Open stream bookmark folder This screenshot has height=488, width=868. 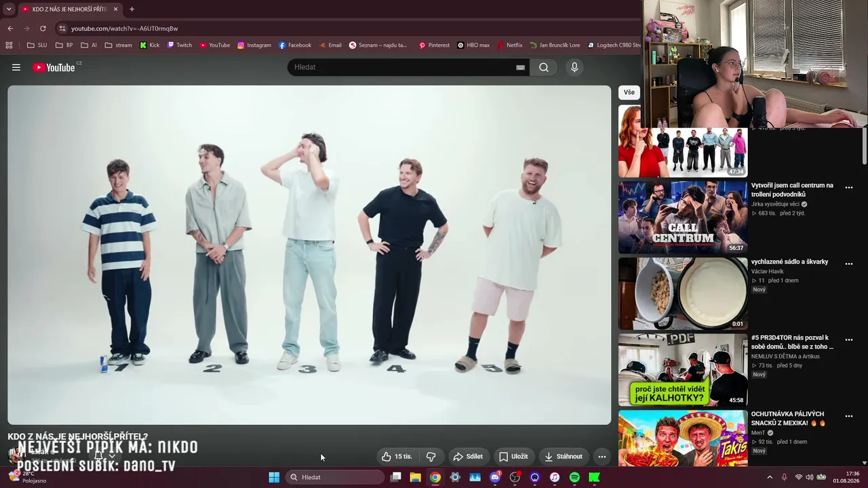tap(118, 45)
